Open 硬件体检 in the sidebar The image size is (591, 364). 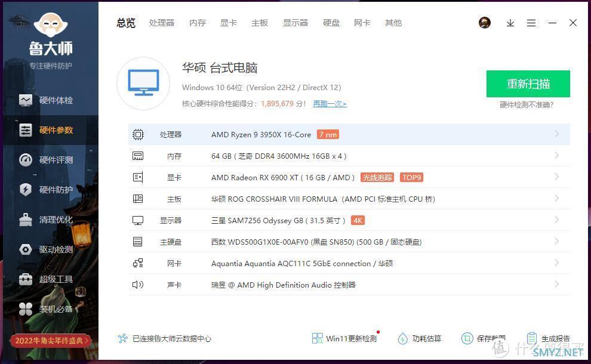[x=45, y=100]
